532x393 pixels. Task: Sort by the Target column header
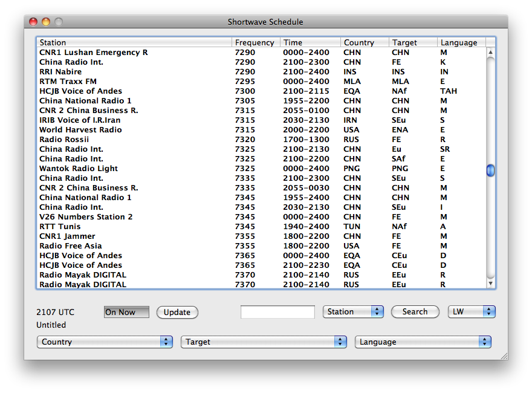(x=413, y=42)
